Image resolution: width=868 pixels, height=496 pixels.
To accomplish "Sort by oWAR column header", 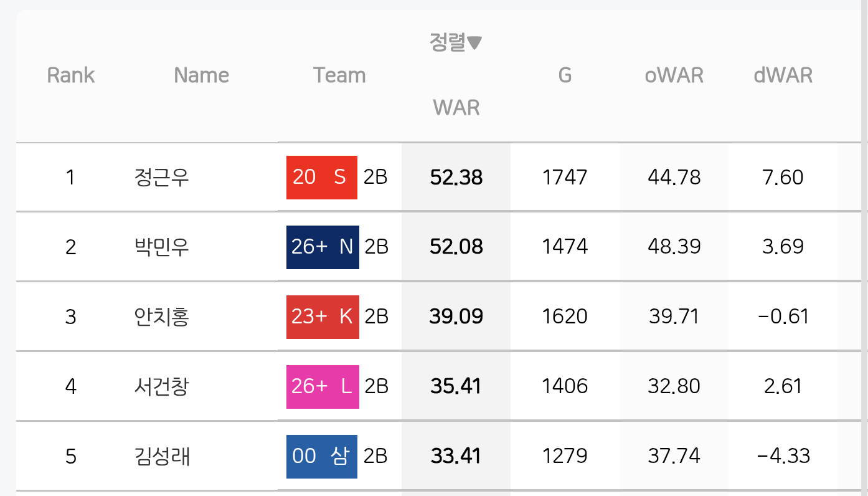I will coord(674,75).
